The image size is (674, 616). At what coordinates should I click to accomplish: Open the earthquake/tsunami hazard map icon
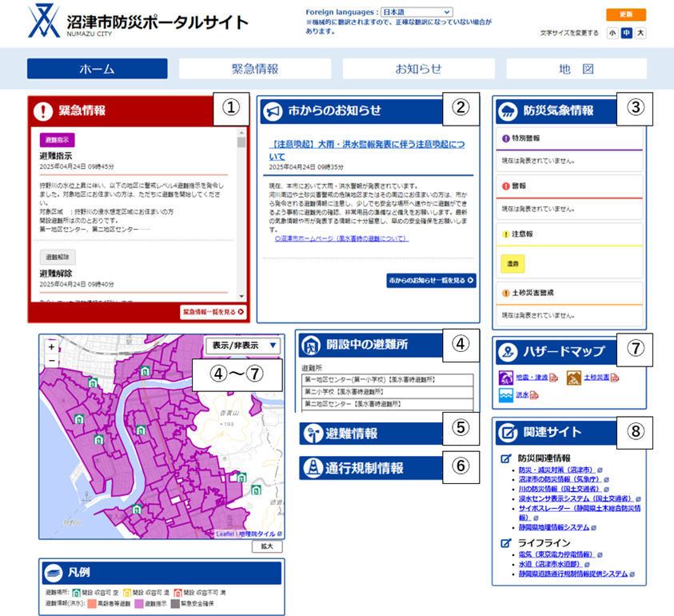(x=507, y=378)
